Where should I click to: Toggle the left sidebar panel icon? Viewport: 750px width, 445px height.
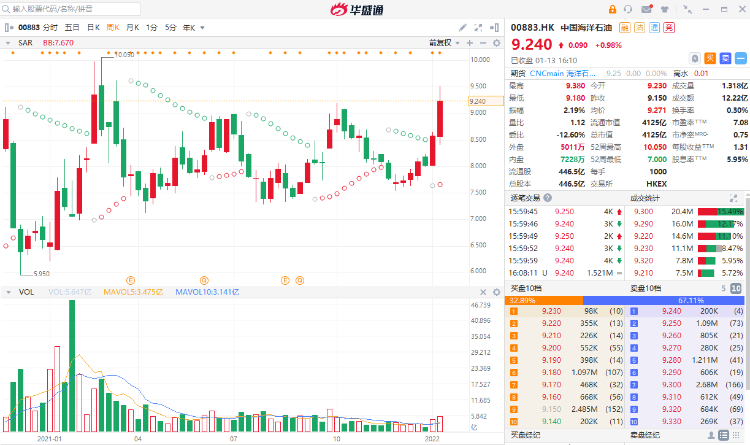coord(9,28)
